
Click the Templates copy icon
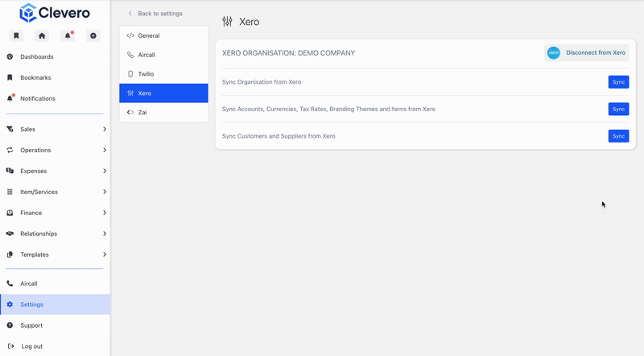[x=10, y=255]
